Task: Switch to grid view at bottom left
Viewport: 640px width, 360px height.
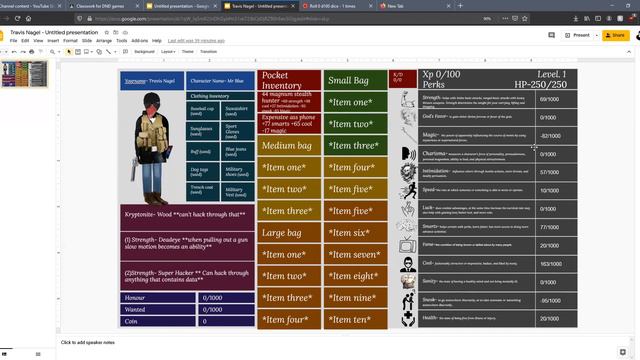Action: tap(38, 354)
